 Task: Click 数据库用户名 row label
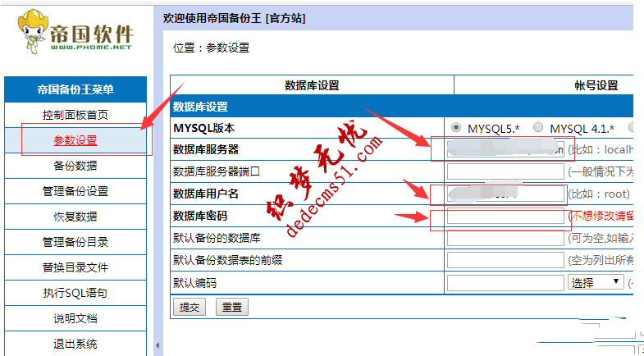pos(206,194)
